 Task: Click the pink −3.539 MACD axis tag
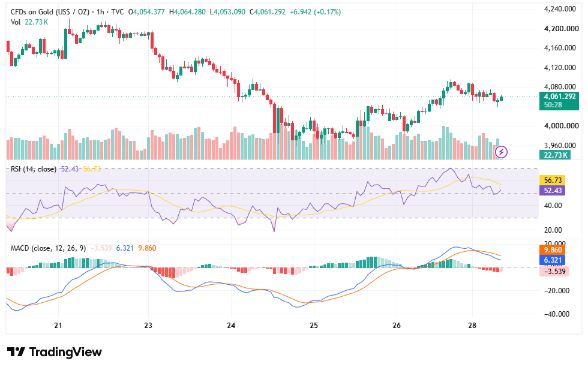pyautogui.click(x=554, y=271)
